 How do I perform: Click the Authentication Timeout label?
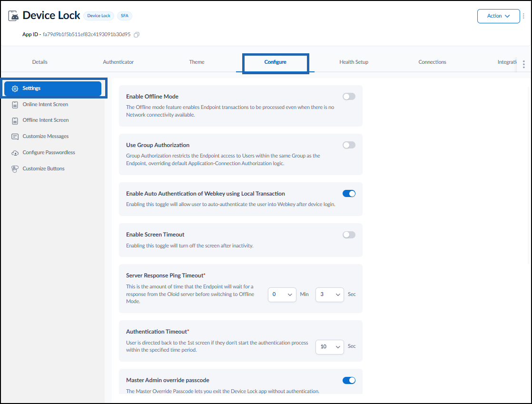coord(158,332)
